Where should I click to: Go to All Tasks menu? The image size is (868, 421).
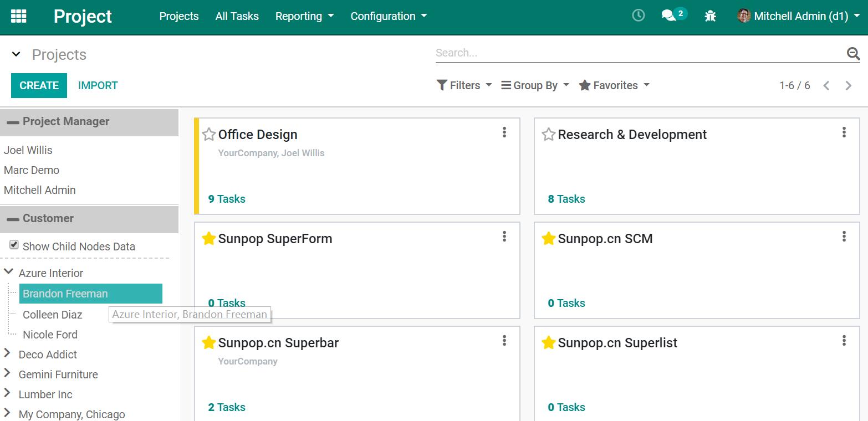pos(237,16)
